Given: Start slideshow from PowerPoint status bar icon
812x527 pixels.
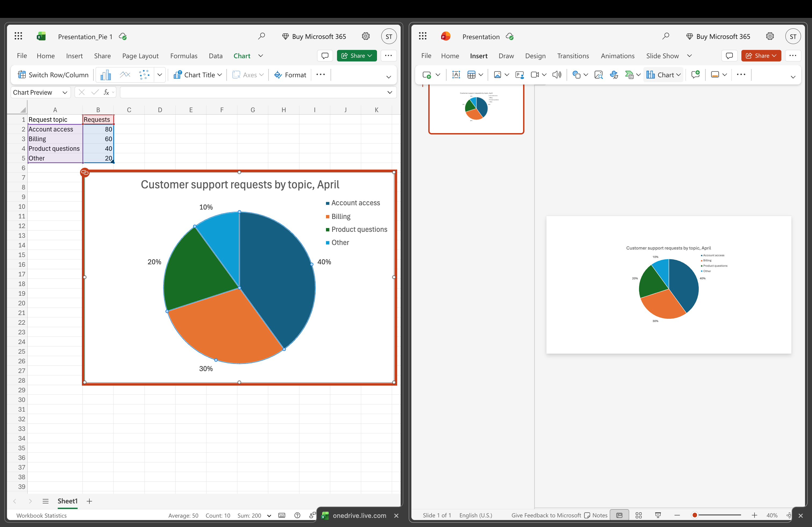Looking at the screenshot, I should point(658,515).
